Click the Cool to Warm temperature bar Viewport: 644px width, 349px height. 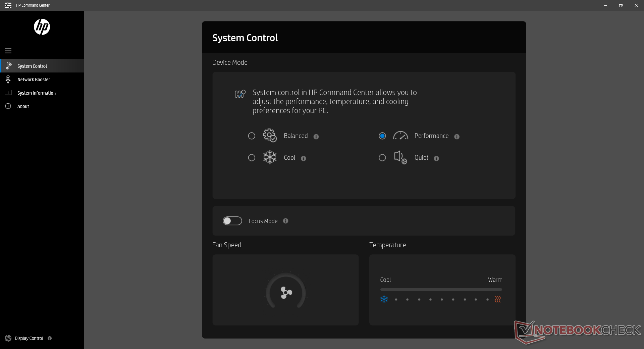(441, 289)
